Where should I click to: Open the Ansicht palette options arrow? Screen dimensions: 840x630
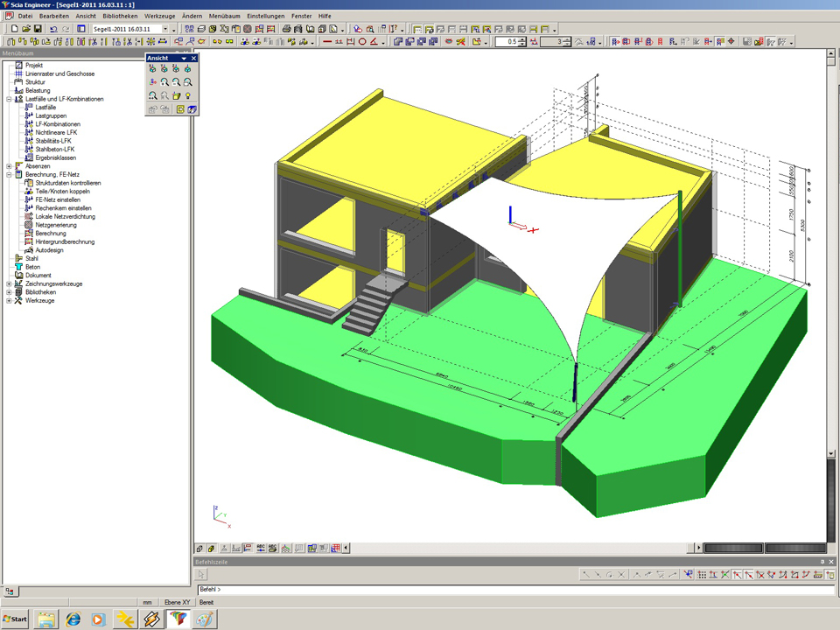184,59
